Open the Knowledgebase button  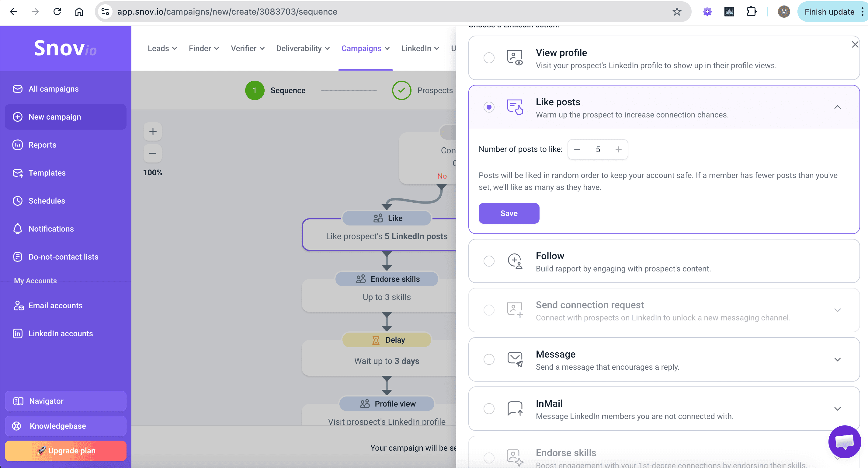(x=66, y=426)
